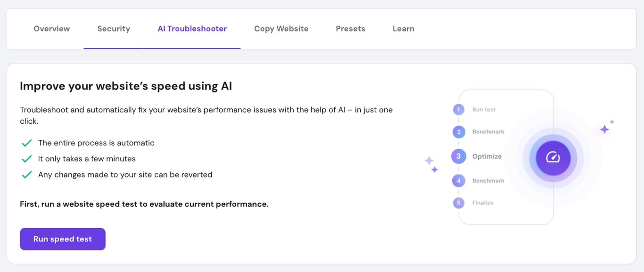
Task: Click checkmark beside 'Any changes made can be reverted'
Action: [27, 174]
